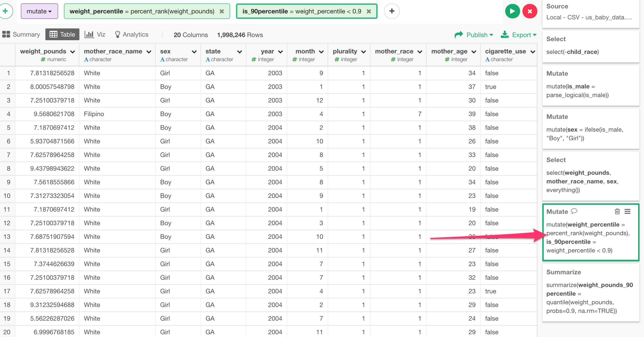Expand the weight_pounds column menu
This screenshot has height=337, width=644.
(x=73, y=52)
